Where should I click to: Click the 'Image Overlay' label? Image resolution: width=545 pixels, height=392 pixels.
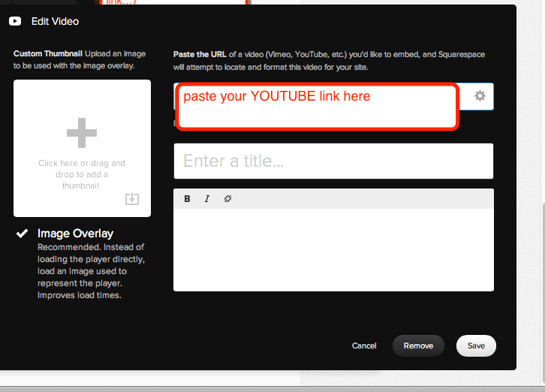click(75, 234)
